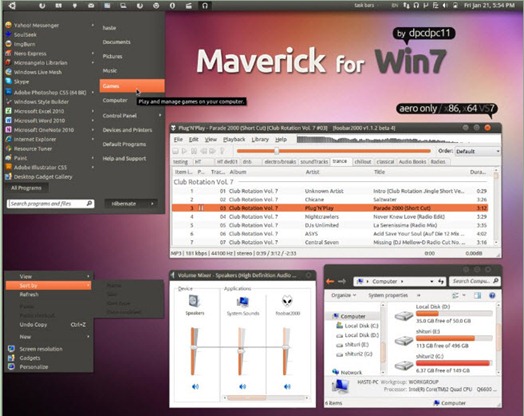Viewport: 524px width, 416px height.
Task: Open Devices and Printers link
Action: tap(127, 130)
